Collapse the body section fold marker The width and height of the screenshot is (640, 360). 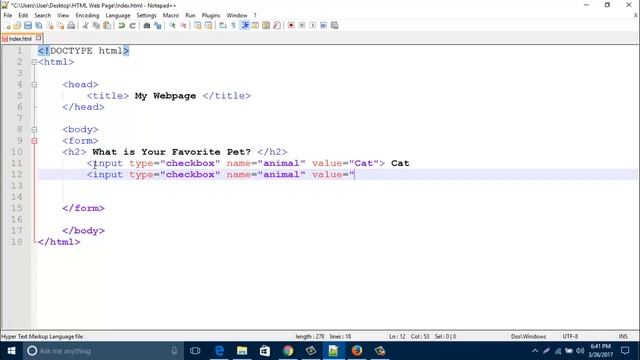tap(34, 130)
